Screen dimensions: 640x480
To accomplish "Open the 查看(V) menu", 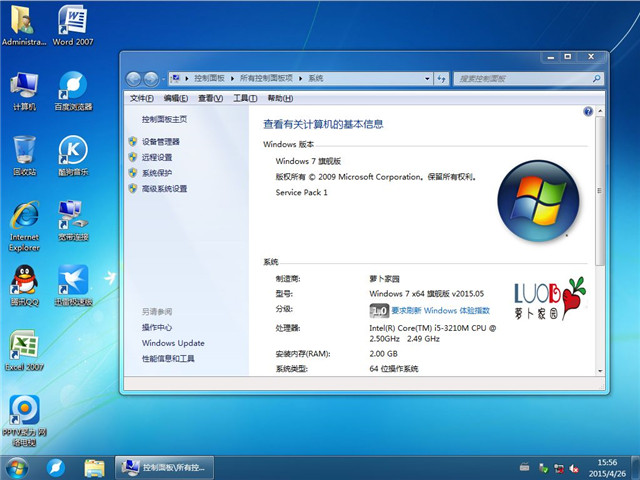I will (210, 98).
